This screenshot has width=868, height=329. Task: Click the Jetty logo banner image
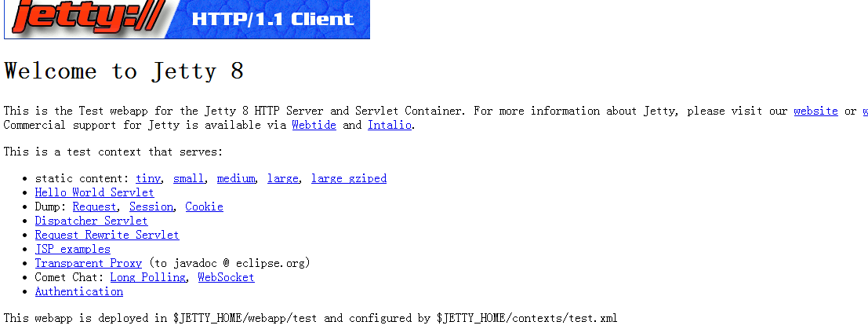pos(187,20)
